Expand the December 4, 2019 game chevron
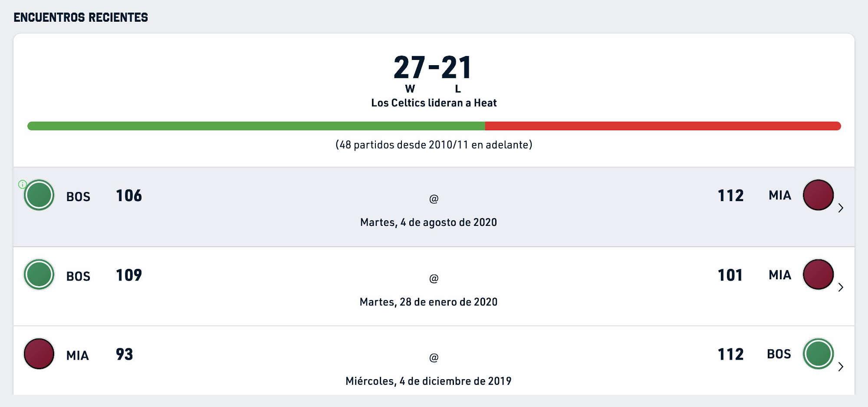Image resolution: width=868 pixels, height=407 pixels. click(841, 367)
